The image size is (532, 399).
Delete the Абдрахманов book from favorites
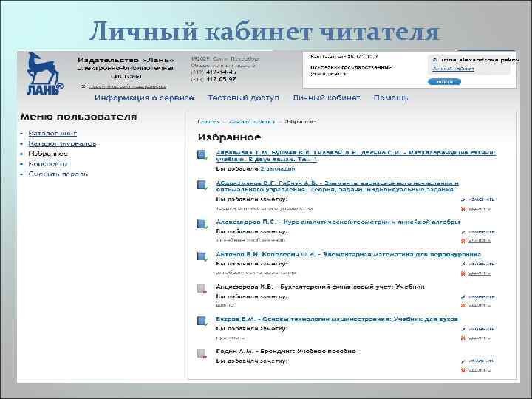click(x=476, y=208)
